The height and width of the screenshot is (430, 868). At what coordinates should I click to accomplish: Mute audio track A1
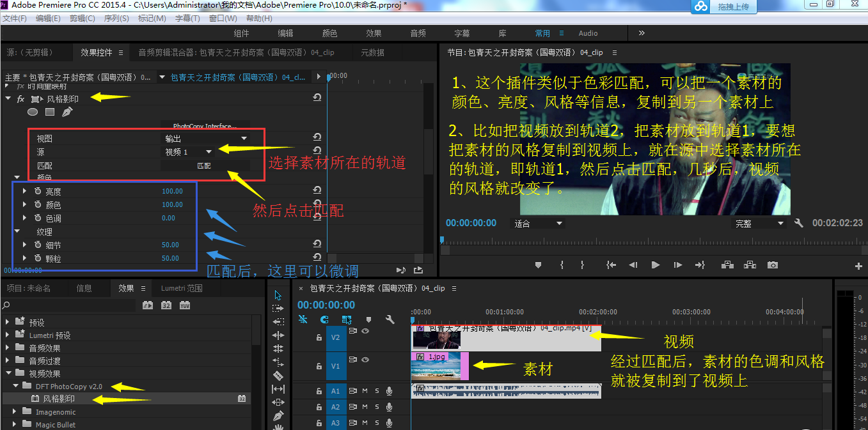pyautogui.click(x=365, y=390)
